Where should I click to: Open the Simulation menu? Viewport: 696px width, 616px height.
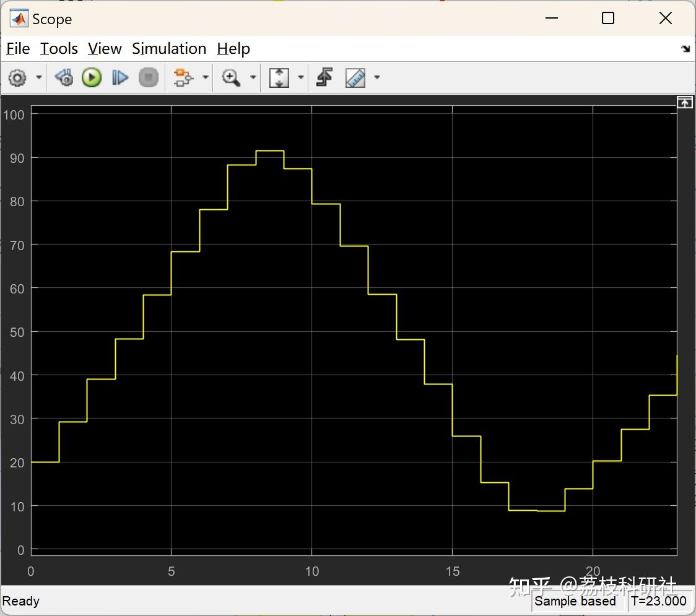click(x=169, y=48)
